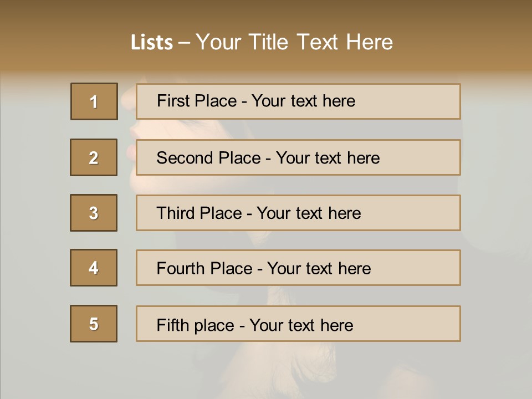Screen dimensions: 532x399
Task: Click the number 3 box
Action: [94, 213]
